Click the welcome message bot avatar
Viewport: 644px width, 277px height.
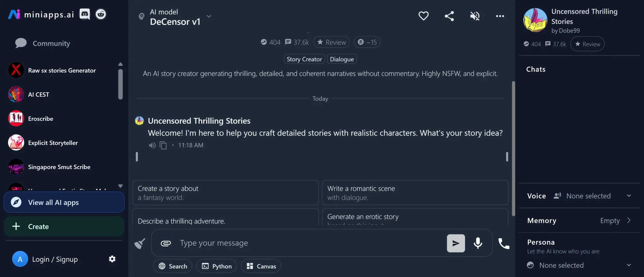point(139,121)
